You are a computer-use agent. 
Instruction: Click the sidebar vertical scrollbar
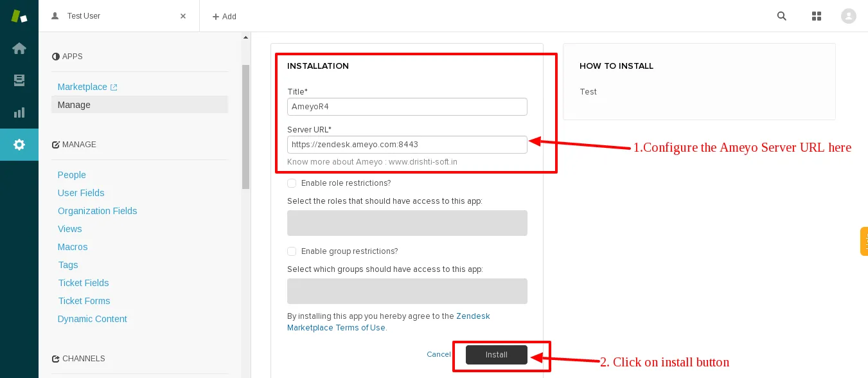tap(245, 127)
